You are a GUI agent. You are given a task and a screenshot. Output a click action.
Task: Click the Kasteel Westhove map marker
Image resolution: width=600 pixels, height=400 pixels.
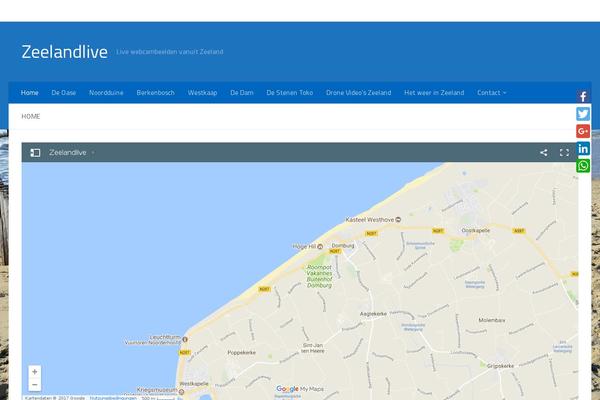coord(398,220)
